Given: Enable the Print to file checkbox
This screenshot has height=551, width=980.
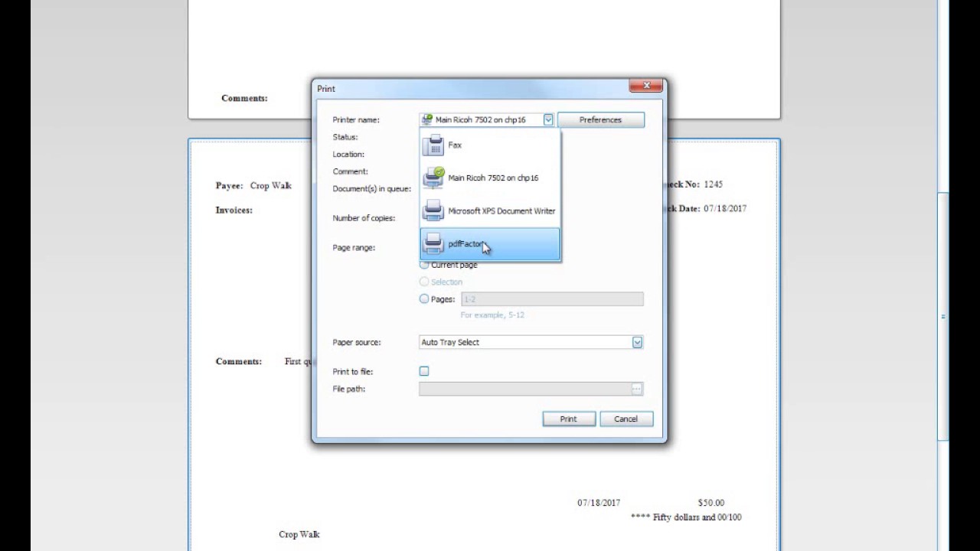Looking at the screenshot, I should (424, 371).
